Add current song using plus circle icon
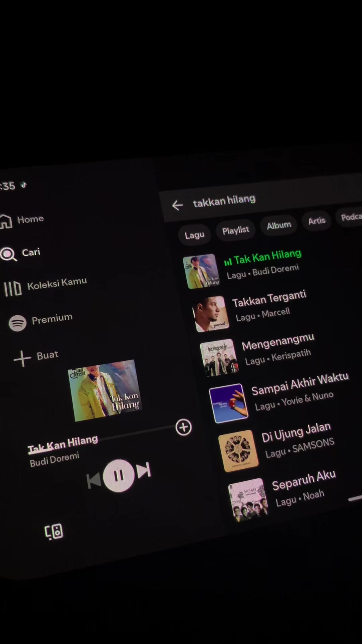This screenshot has height=644, width=362. tap(183, 427)
